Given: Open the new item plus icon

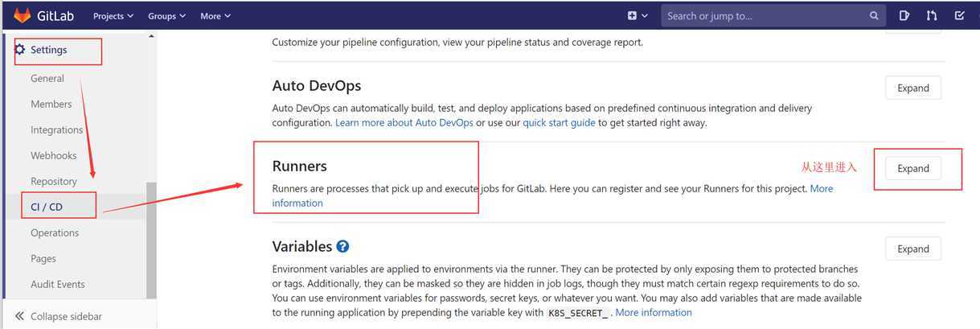Looking at the screenshot, I should pyautogui.click(x=633, y=15).
